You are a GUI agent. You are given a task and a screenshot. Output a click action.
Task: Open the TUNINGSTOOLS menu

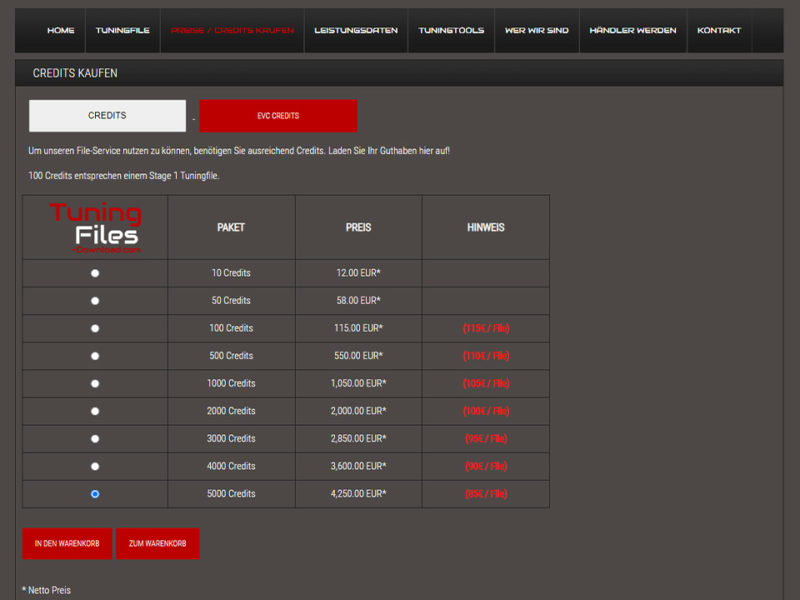coord(451,30)
